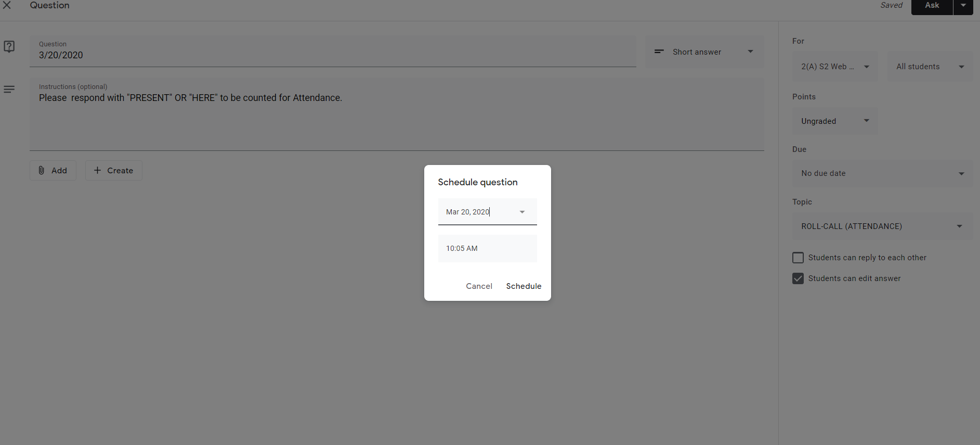This screenshot has height=445, width=980.
Task: Click the plus Create button
Action: pos(114,171)
